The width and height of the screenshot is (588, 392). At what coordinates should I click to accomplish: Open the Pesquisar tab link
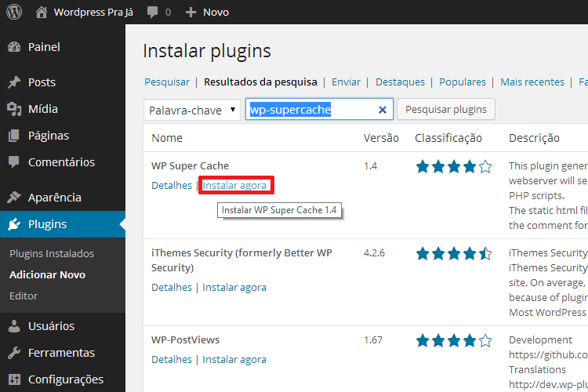[167, 82]
